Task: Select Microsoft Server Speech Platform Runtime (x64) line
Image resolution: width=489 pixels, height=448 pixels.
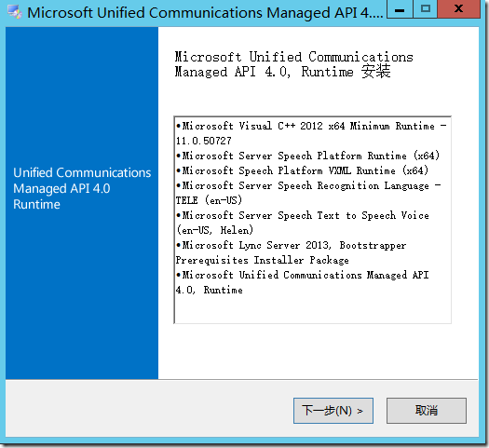Action: pyautogui.click(x=307, y=156)
